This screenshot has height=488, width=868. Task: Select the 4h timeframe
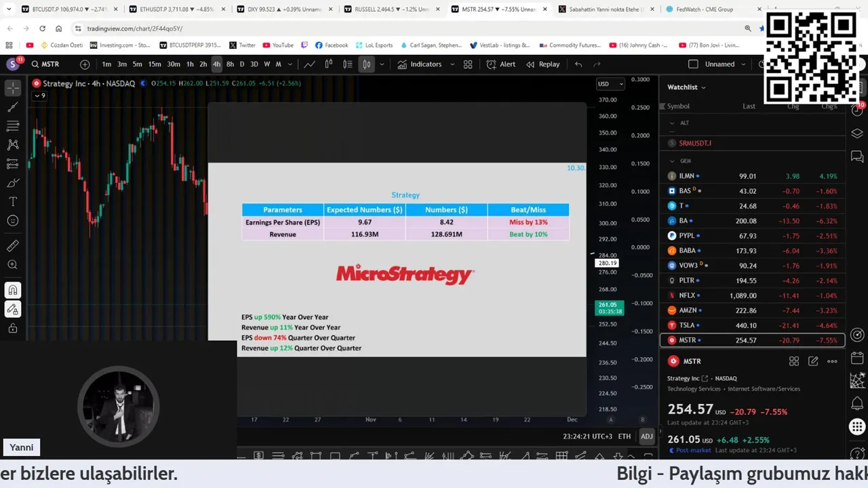tap(216, 64)
